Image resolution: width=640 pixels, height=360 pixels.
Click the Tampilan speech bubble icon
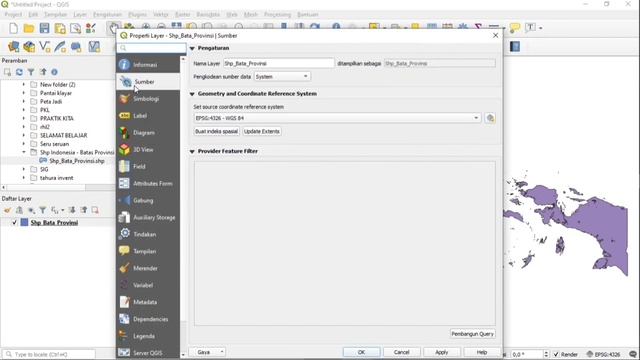124,251
